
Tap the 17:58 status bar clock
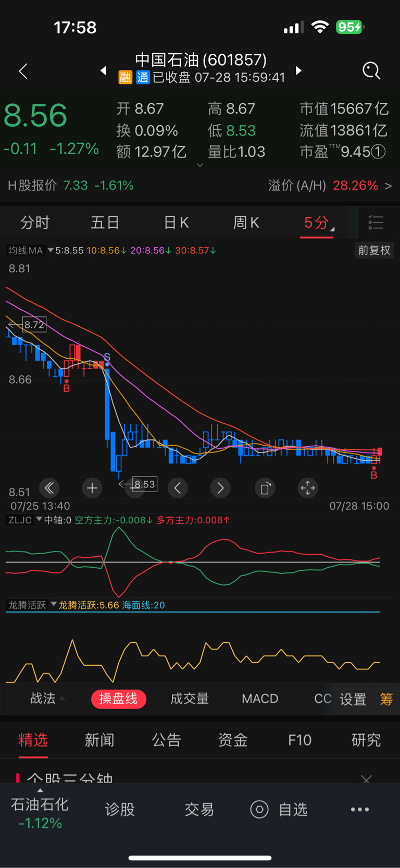pos(75,27)
